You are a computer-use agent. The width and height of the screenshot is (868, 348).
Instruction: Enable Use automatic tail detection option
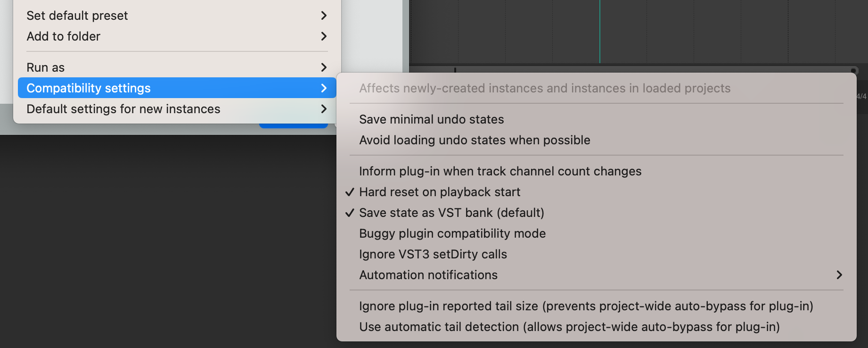pyautogui.click(x=569, y=327)
